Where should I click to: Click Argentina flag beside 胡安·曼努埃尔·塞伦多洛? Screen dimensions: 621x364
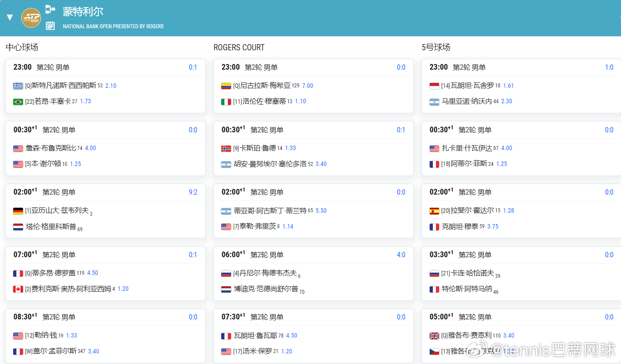pos(226,164)
